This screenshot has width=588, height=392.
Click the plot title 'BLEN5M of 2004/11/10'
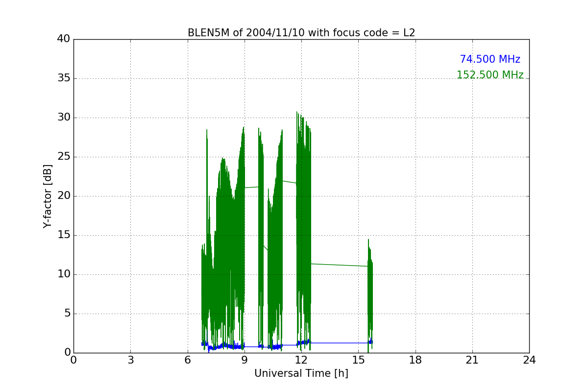[301, 33]
